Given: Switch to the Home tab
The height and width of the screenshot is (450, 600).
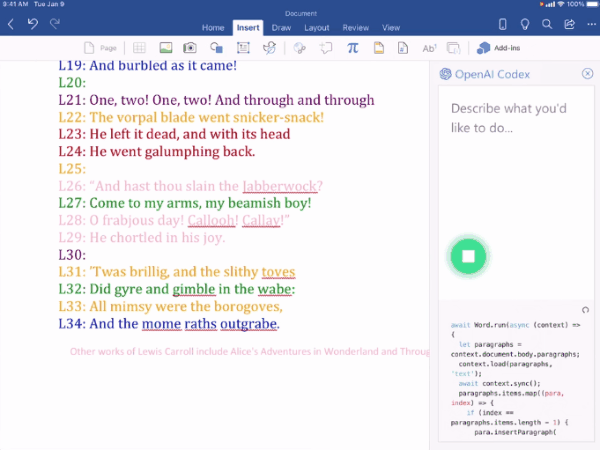Looking at the screenshot, I should pyautogui.click(x=213, y=28).
